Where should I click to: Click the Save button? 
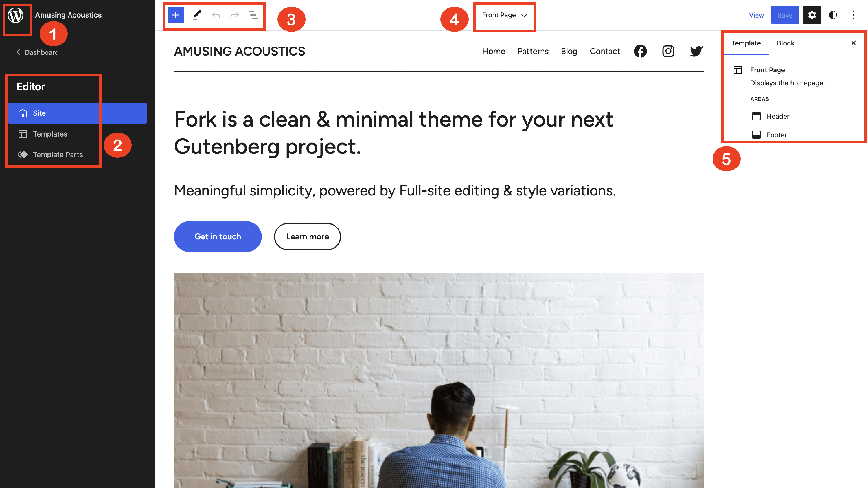(x=785, y=15)
